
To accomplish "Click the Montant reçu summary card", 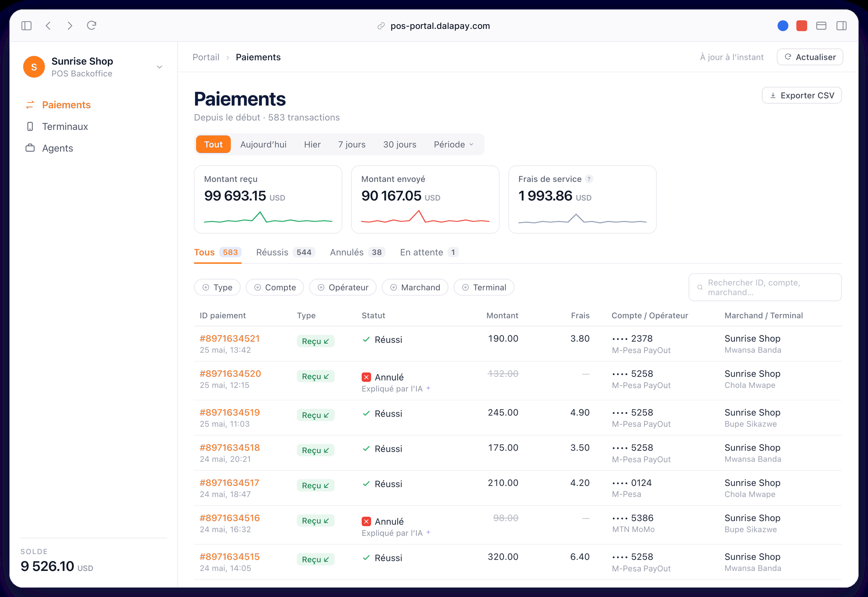I will [x=268, y=199].
